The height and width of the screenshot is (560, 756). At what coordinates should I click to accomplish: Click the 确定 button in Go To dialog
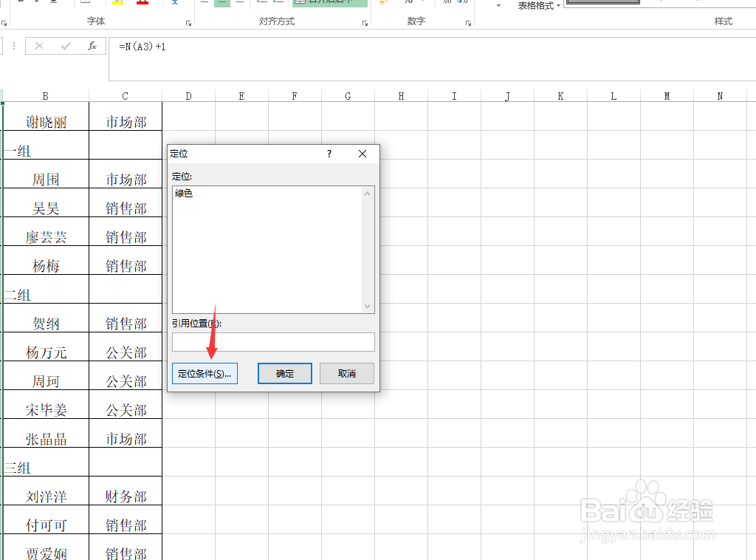pos(284,373)
